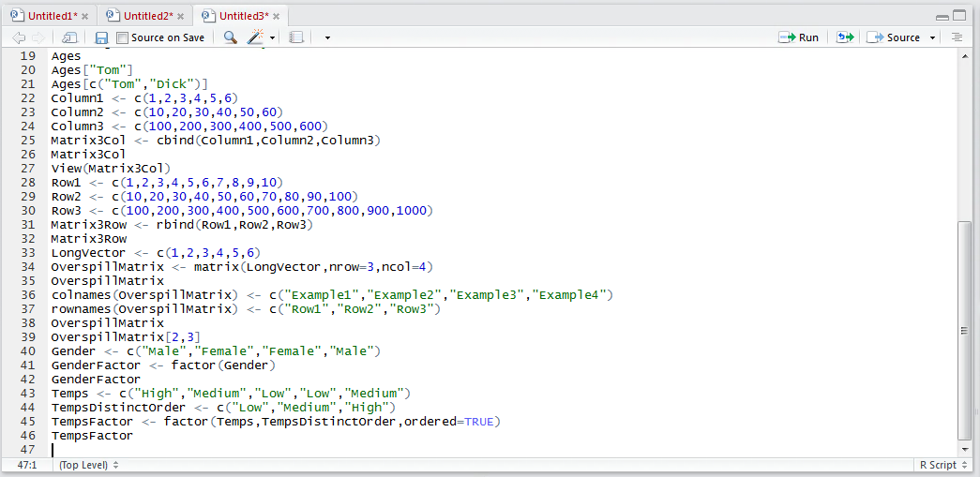980x477 pixels.
Task: Open the dropdown arrow after compile icon
Action: tap(327, 38)
